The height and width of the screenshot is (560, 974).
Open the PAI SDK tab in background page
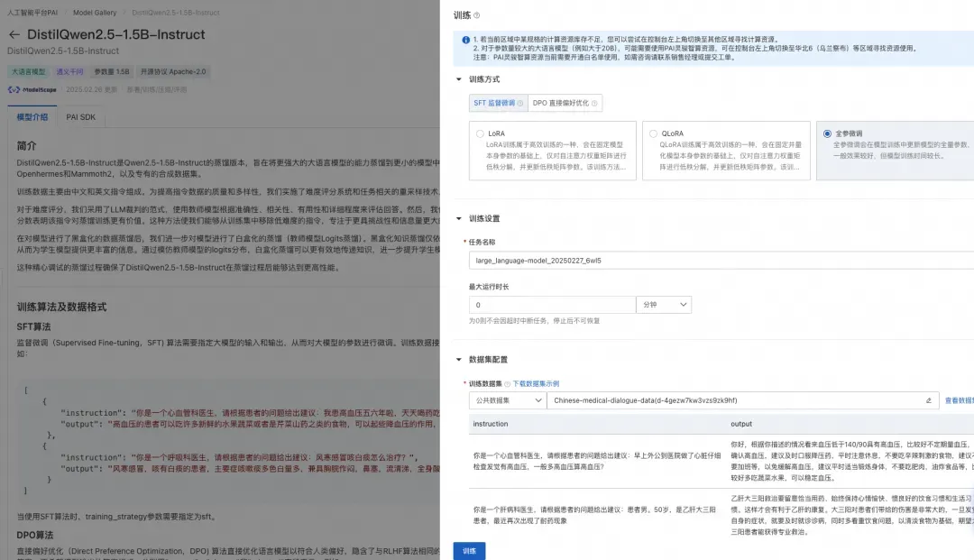pyautogui.click(x=81, y=117)
